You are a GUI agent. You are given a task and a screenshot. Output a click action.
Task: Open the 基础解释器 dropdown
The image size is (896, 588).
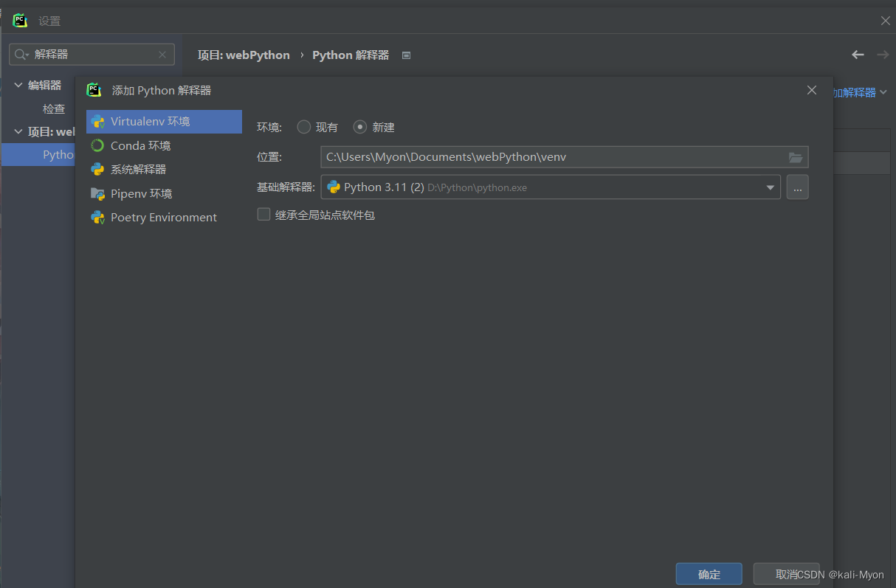pos(551,187)
